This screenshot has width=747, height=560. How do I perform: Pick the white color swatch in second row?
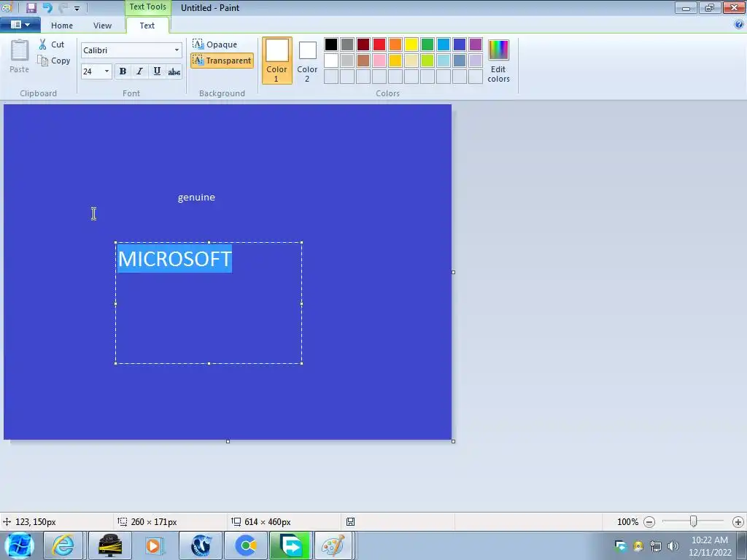pos(331,61)
